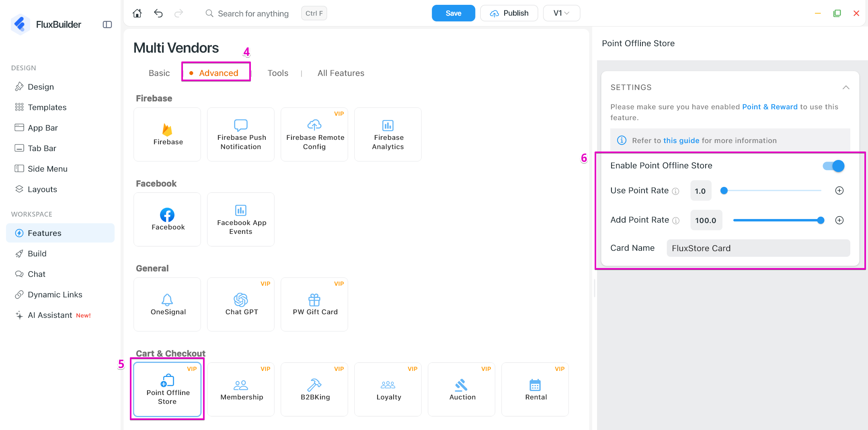Increase Add Point Rate with plus icon
868x430 pixels.
(839, 220)
